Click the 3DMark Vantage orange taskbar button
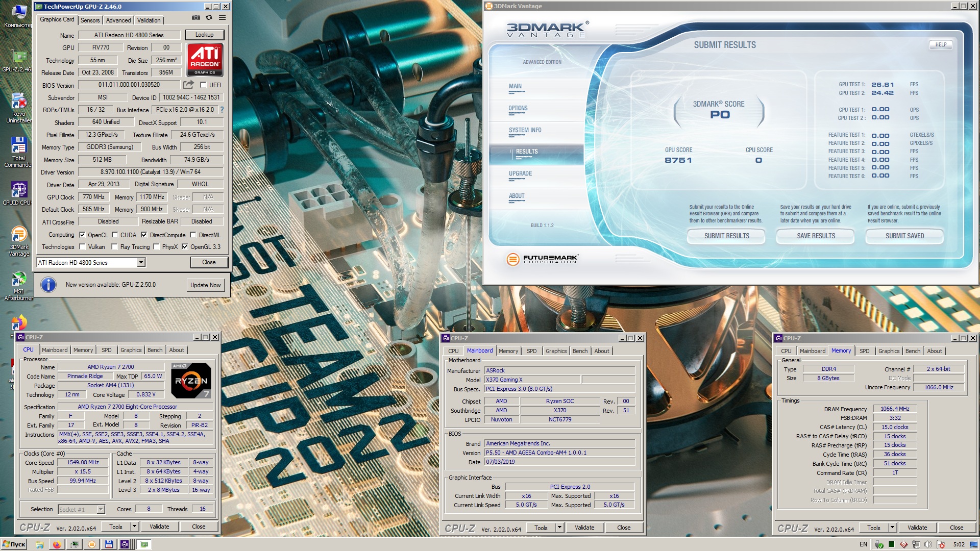The width and height of the screenshot is (980, 551). pyautogui.click(x=91, y=544)
